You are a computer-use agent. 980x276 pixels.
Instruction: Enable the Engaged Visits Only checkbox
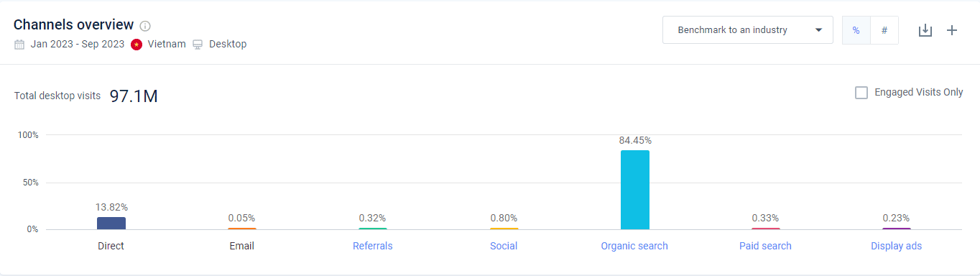coord(861,93)
